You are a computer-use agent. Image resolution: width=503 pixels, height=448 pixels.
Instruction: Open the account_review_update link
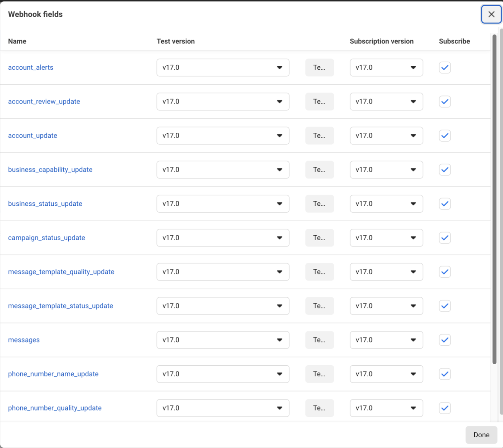click(x=44, y=101)
